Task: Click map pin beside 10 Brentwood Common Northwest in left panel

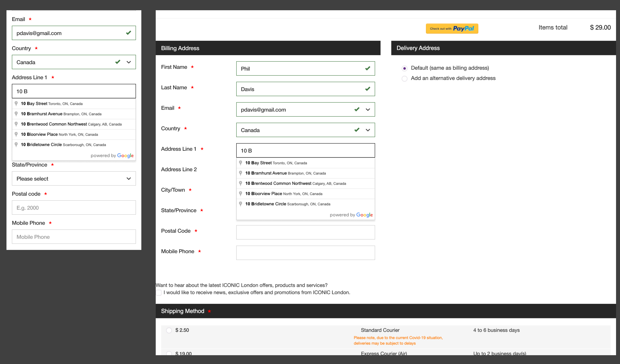Action: click(16, 124)
